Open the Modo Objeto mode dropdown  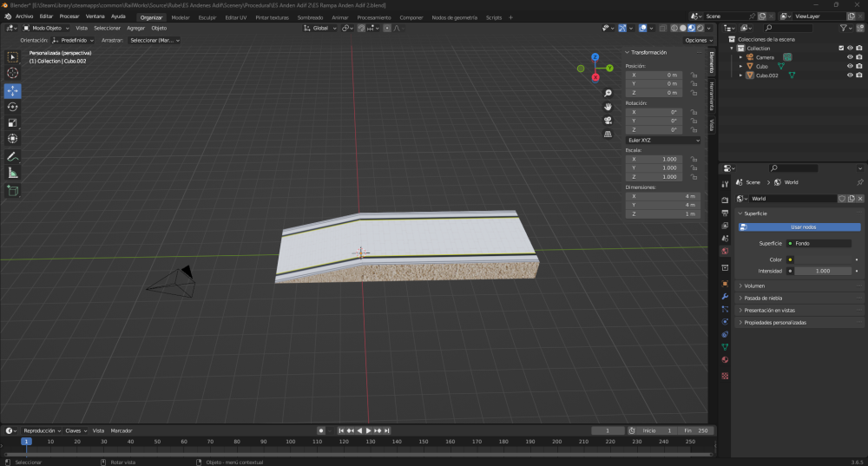pyautogui.click(x=47, y=28)
